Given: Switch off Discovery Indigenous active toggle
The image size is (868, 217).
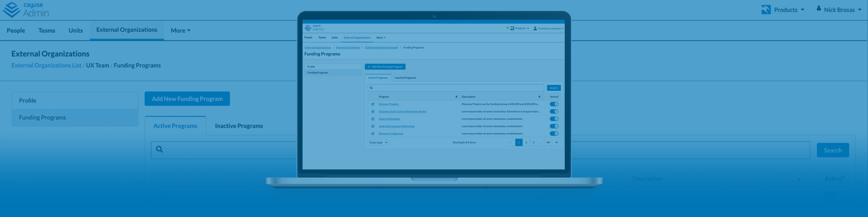Looking at the screenshot, I should [x=554, y=134].
